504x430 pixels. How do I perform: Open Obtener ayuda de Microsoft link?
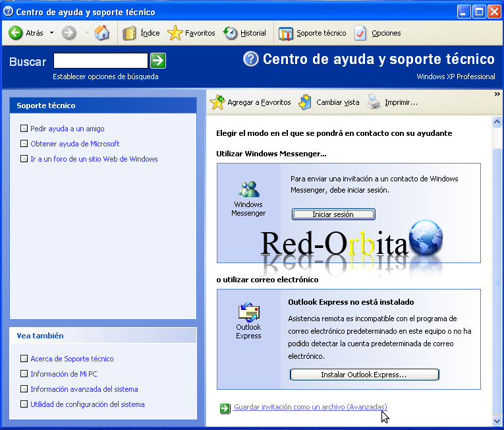click(x=74, y=144)
